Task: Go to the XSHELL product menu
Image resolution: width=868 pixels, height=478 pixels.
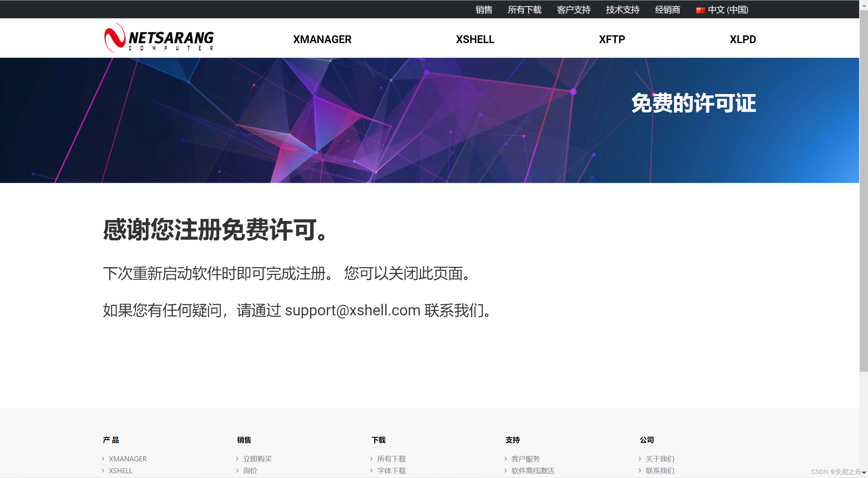Action: click(475, 39)
